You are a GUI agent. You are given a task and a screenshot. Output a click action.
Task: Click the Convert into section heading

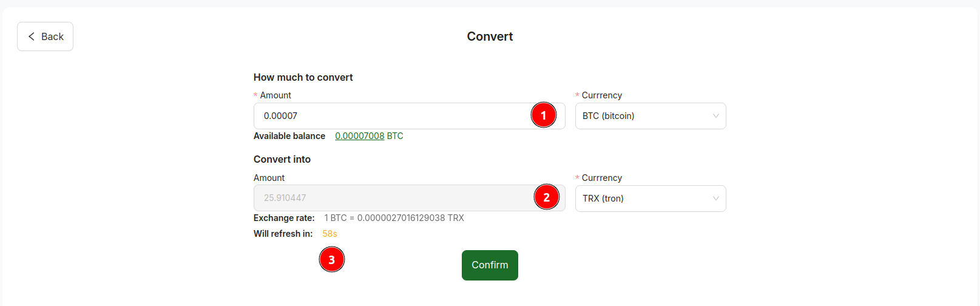coord(282,159)
